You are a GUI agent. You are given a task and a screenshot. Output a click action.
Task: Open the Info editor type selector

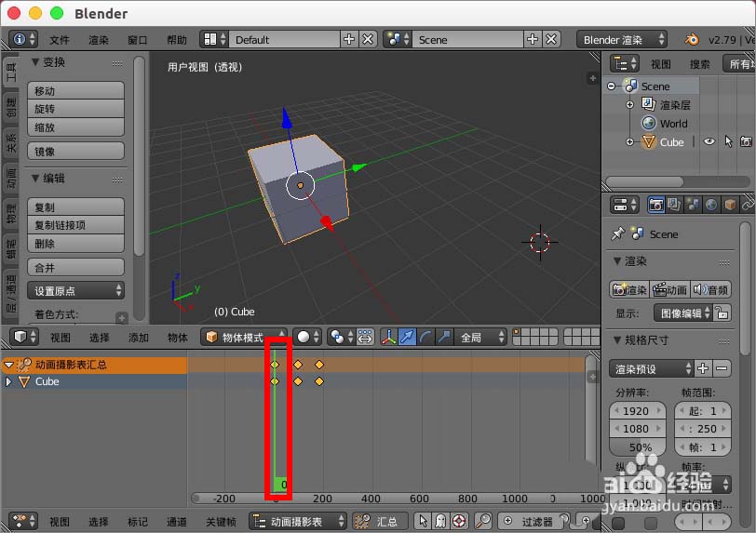click(23, 39)
